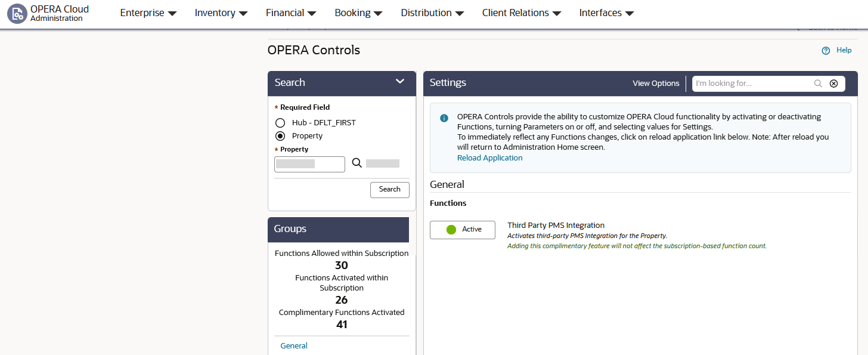This screenshot has width=868, height=355.
Task: Click Functions Activated within Subscription count 26
Action: click(x=342, y=300)
